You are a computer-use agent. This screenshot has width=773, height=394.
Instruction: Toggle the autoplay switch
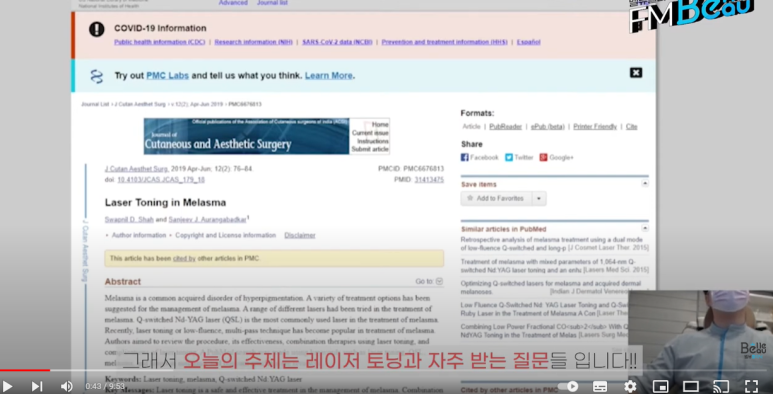(x=568, y=386)
